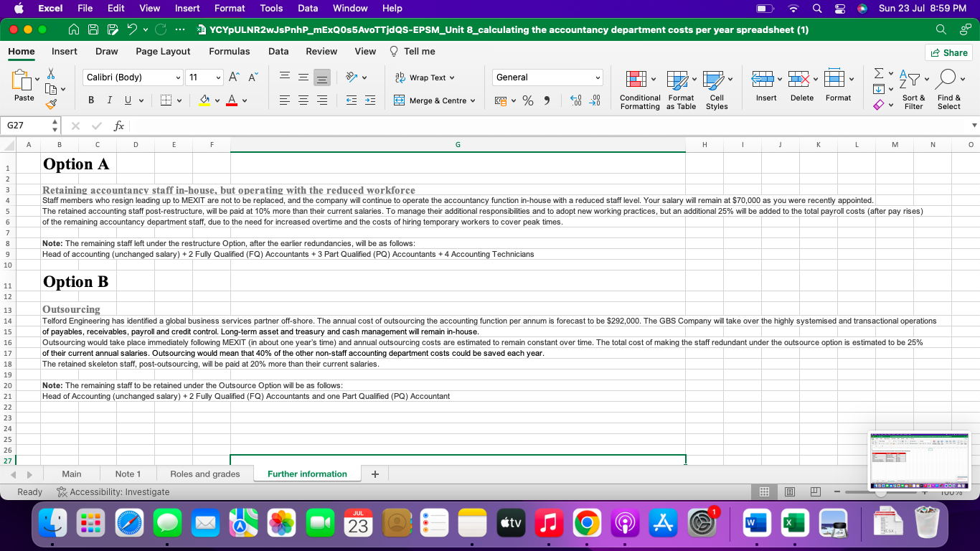Viewport: 980px width, 551px height.
Task: Toggle Bold formatting
Action: tap(91, 100)
